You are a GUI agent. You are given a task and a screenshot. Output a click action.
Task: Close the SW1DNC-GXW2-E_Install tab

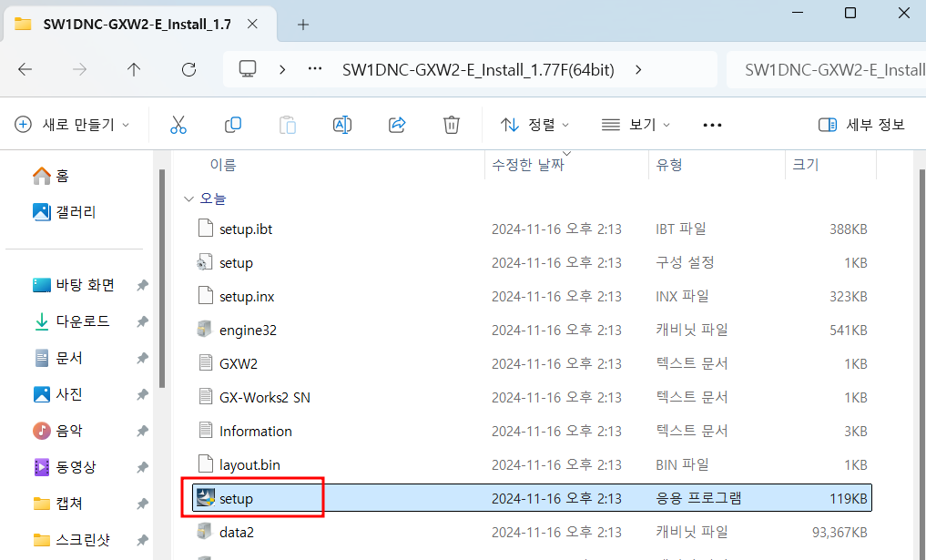pyautogui.click(x=252, y=25)
